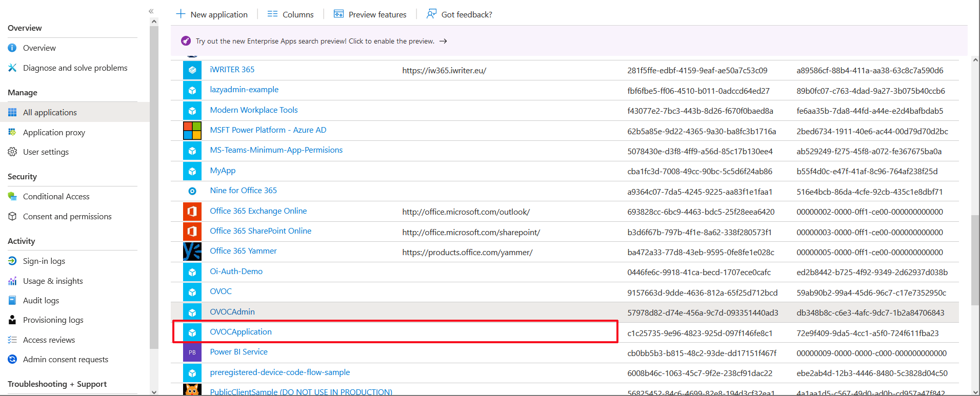Click New application button

212,14
